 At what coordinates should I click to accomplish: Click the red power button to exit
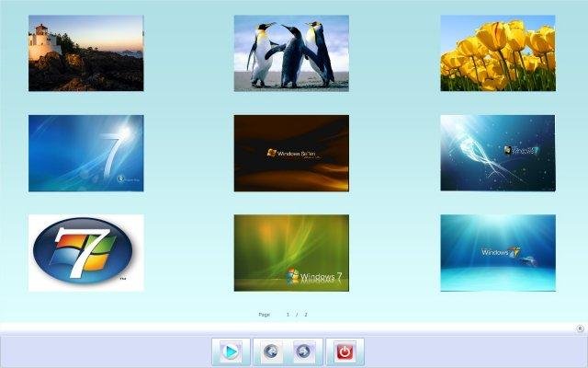click(x=345, y=351)
